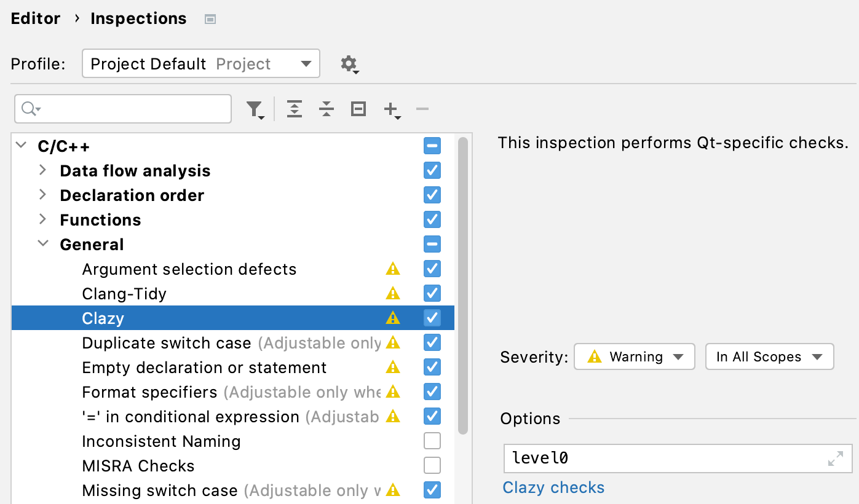Click the Add inspection plus icon
Image resolution: width=859 pixels, height=504 pixels.
(391, 109)
